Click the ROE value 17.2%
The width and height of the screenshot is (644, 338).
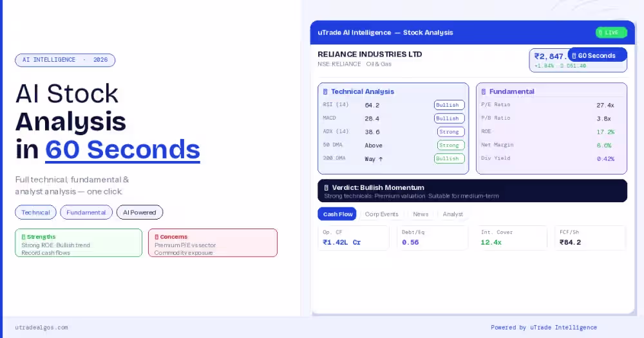(605, 132)
